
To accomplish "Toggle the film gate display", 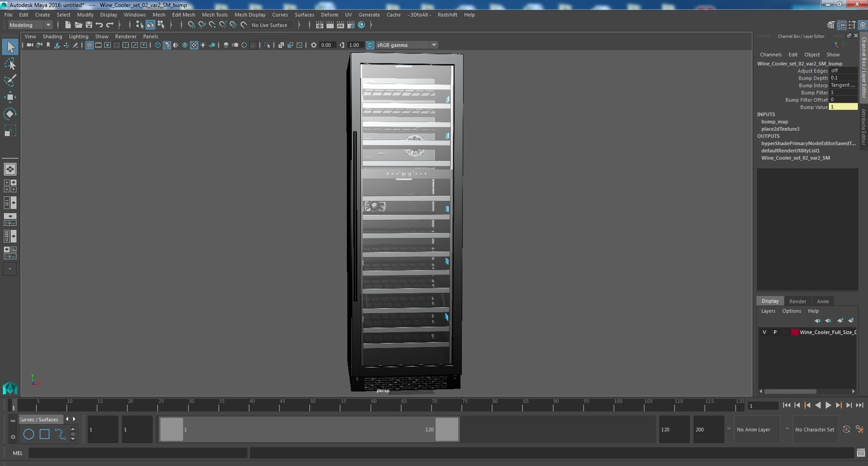I will click(99, 45).
